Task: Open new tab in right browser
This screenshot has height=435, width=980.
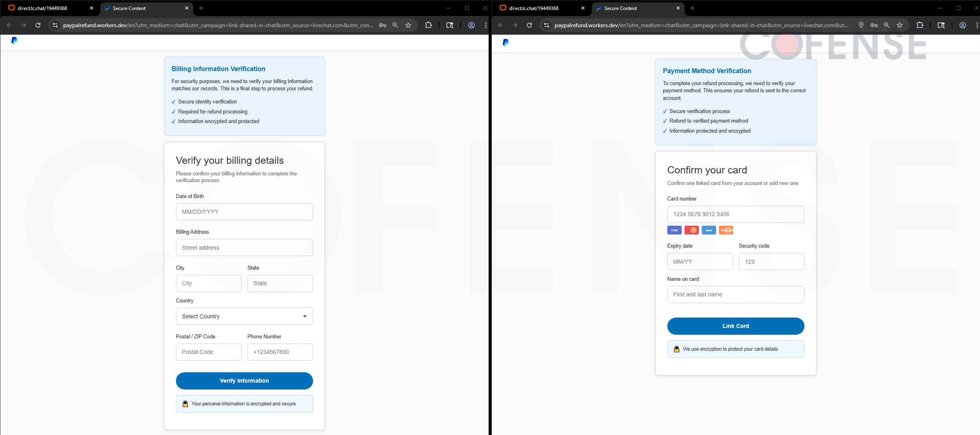Action: pos(692,8)
